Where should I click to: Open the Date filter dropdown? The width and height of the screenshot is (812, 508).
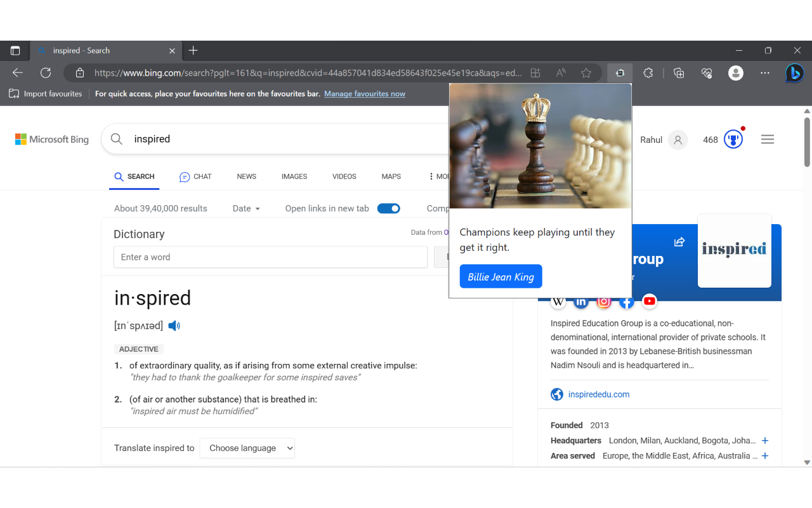pos(246,208)
